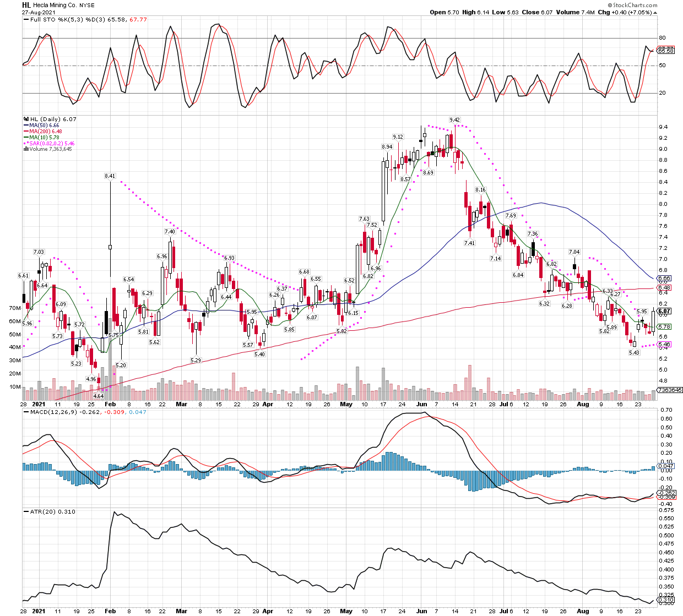683x616 pixels.
Task: Click the 5.43 low price label
Action: pos(634,353)
